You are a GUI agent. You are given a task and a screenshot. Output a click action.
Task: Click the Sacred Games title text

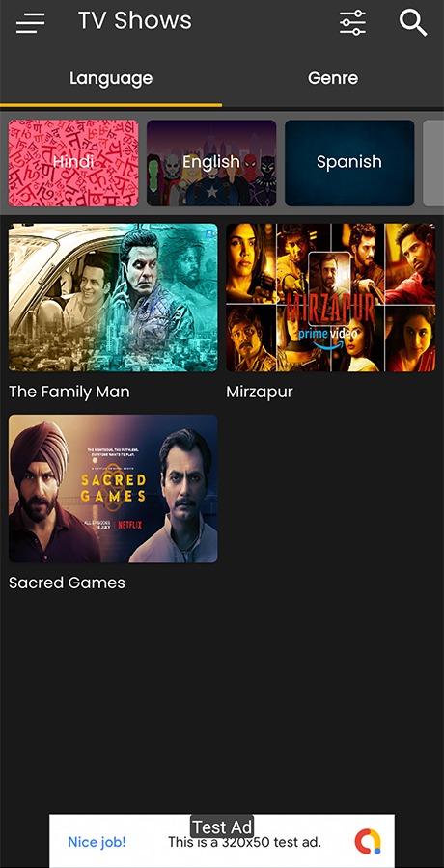pos(67,583)
